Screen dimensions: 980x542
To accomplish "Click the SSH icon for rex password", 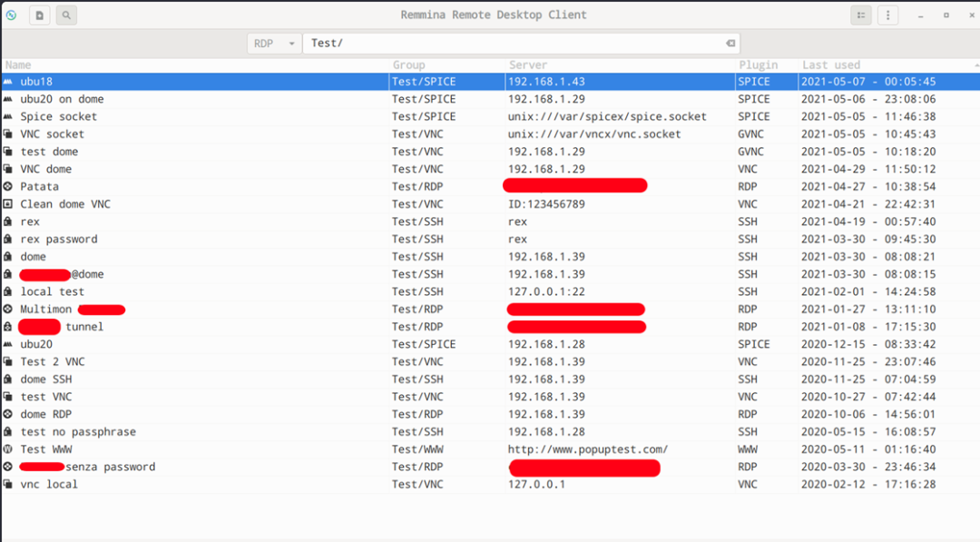I will (x=8, y=239).
